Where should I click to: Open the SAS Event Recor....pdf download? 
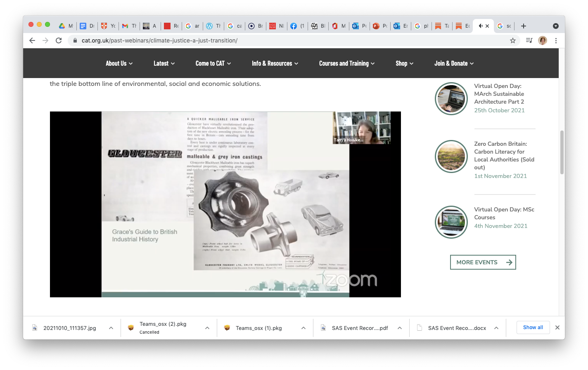pyautogui.click(x=360, y=328)
